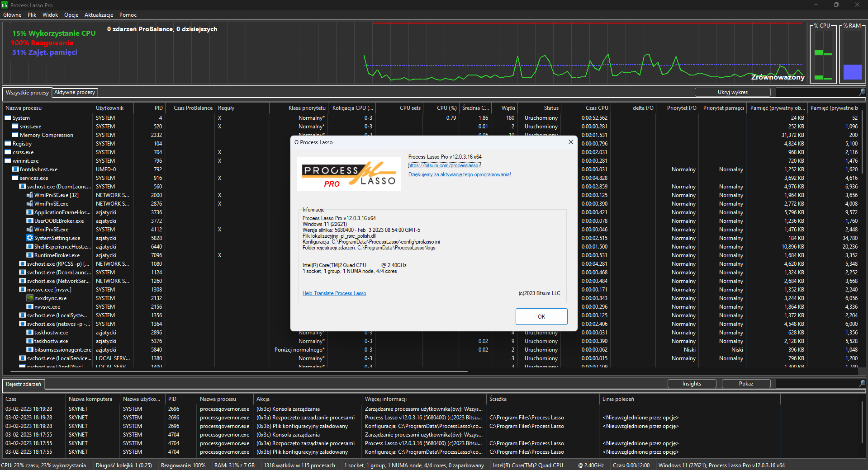Open the Aktualizacje menu
Screen dimensions: 868x470
point(99,15)
